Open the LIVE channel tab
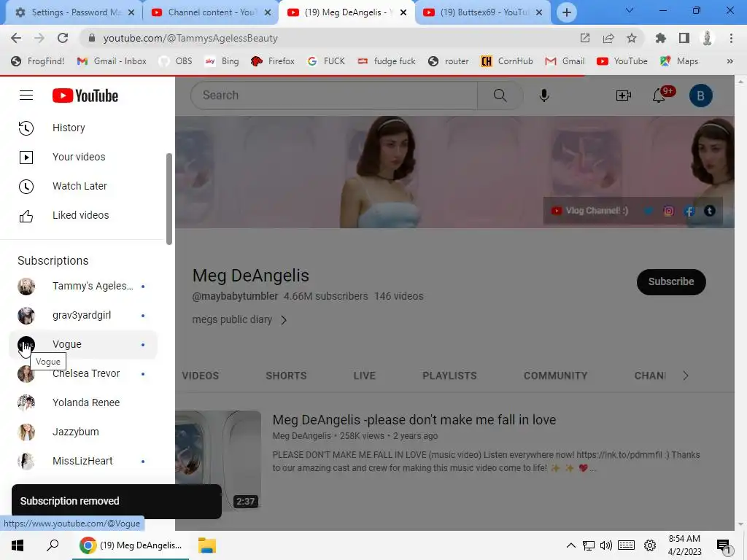 pyautogui.click(x=365, y=376)
